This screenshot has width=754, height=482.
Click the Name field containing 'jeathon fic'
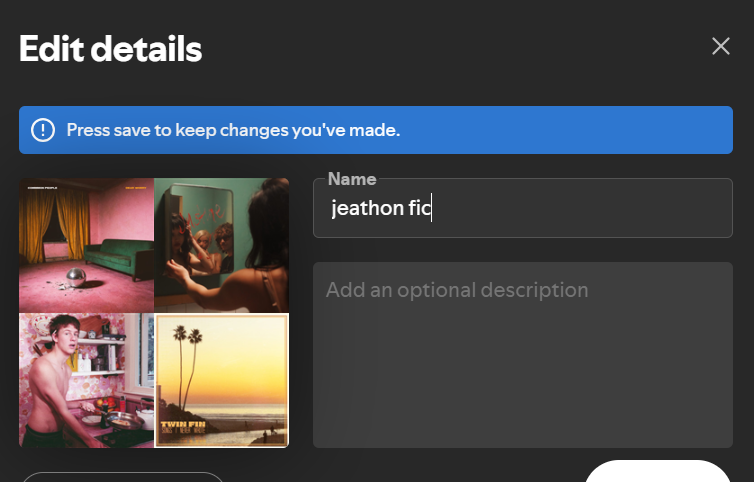tap(523, 208)
